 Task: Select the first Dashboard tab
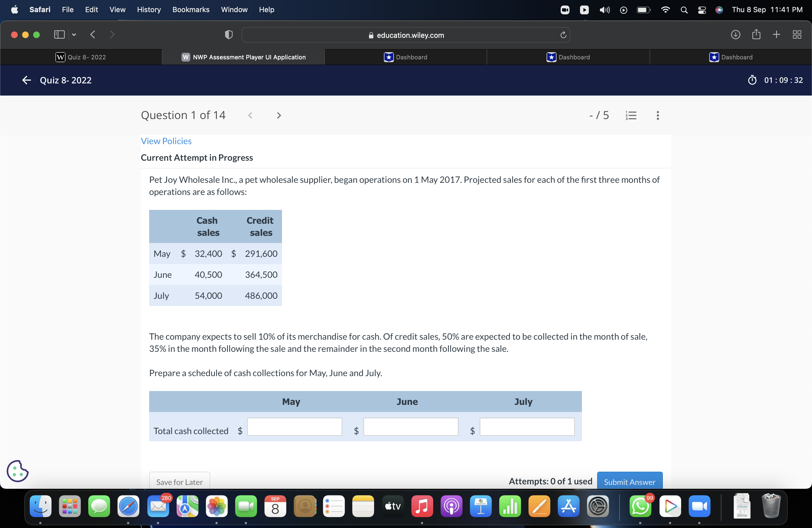pos(406,57)
